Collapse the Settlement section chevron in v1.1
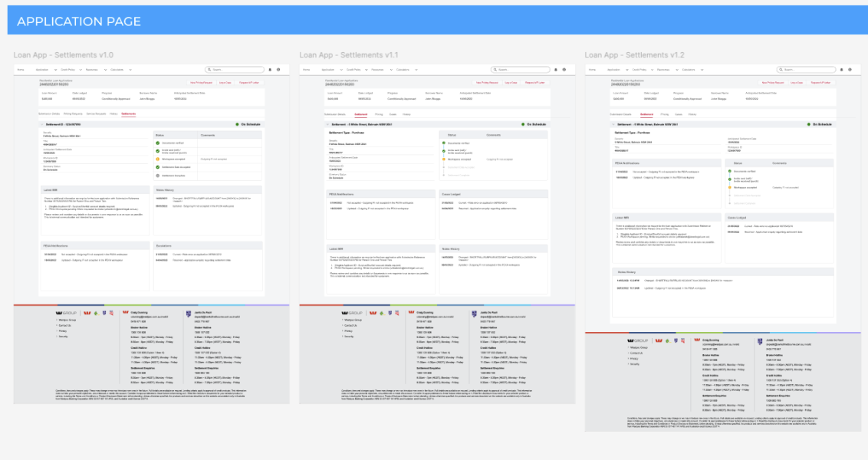This screenshot has height=460, width=868. [327, 124]
